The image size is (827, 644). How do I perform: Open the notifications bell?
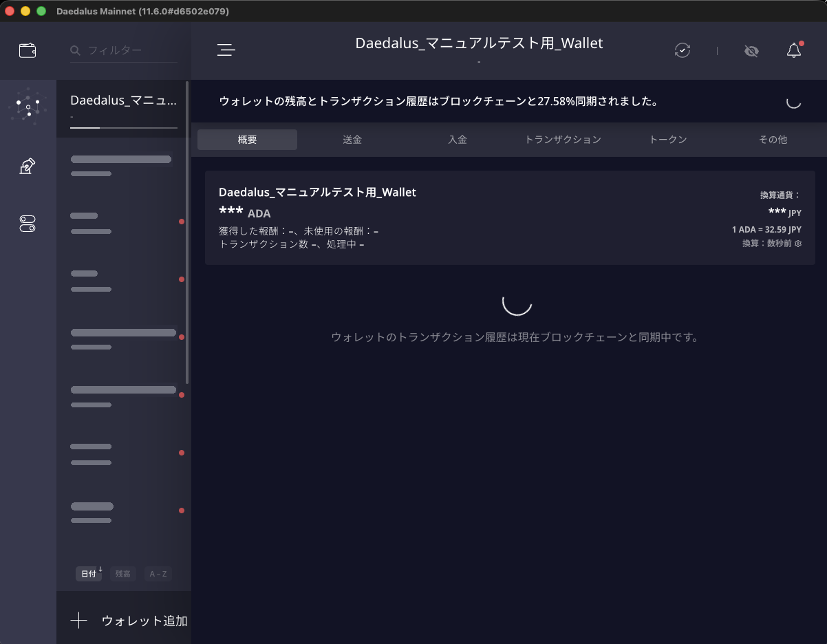pos(794,50)
